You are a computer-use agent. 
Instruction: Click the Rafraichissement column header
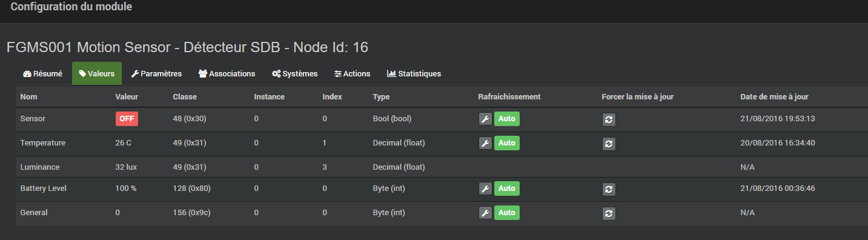coord(509,97)
